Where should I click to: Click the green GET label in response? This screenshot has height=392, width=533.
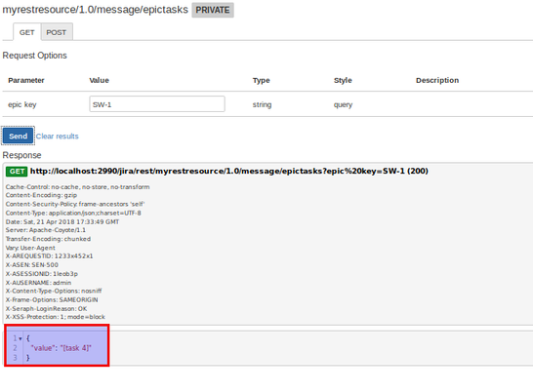point(17,172)
